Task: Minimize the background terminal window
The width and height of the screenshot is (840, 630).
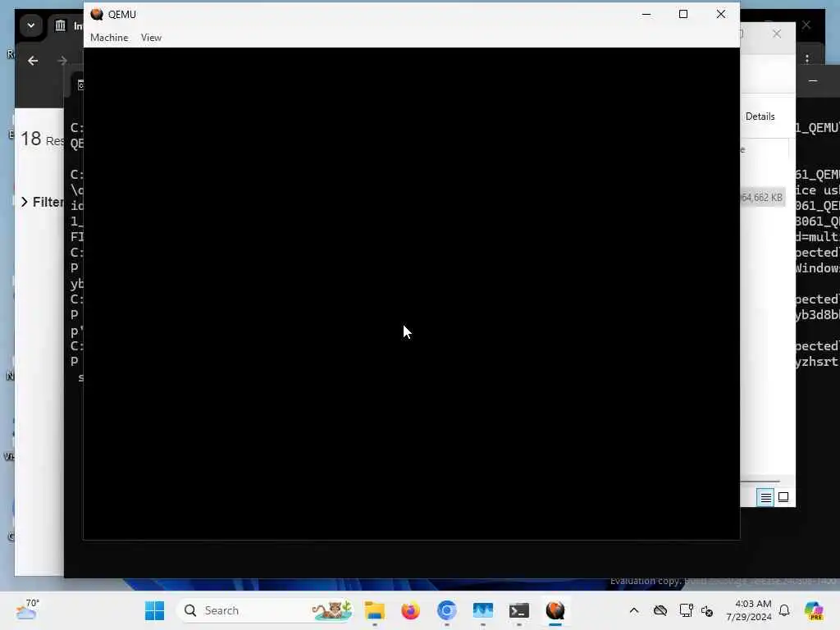Action: pyautogui.click(x=813, y=81)
